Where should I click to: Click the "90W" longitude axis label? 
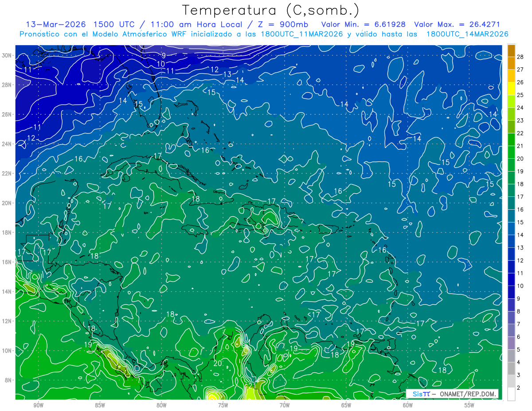pyautogui.click(x=39, y=405)
